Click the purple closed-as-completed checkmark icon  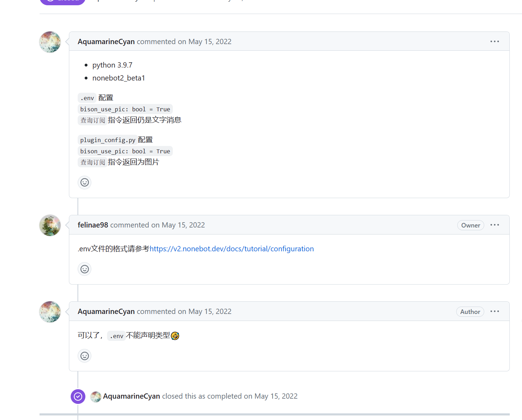78,397
